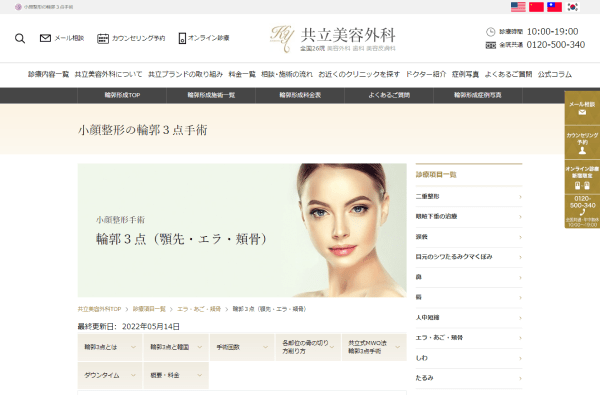Screen dimensions: 600x395
Task: Click the phones icon under オンライン診療 in the side panel
Action: [x=582, y=186]
